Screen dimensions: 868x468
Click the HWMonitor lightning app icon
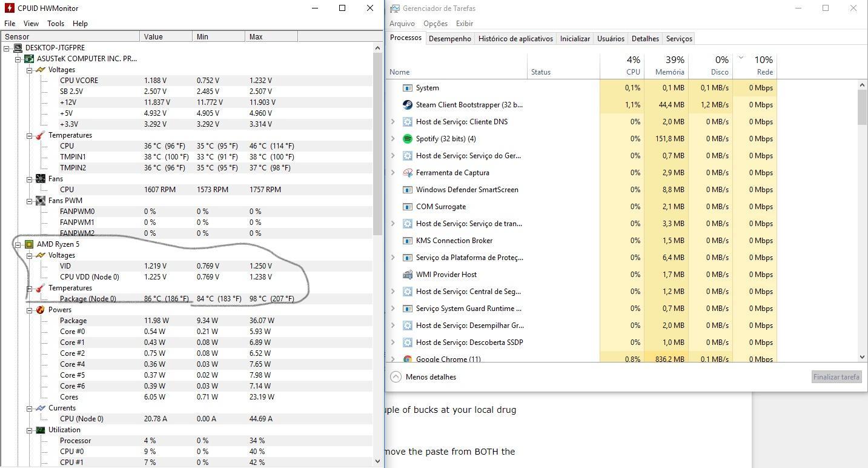[8, 8]
